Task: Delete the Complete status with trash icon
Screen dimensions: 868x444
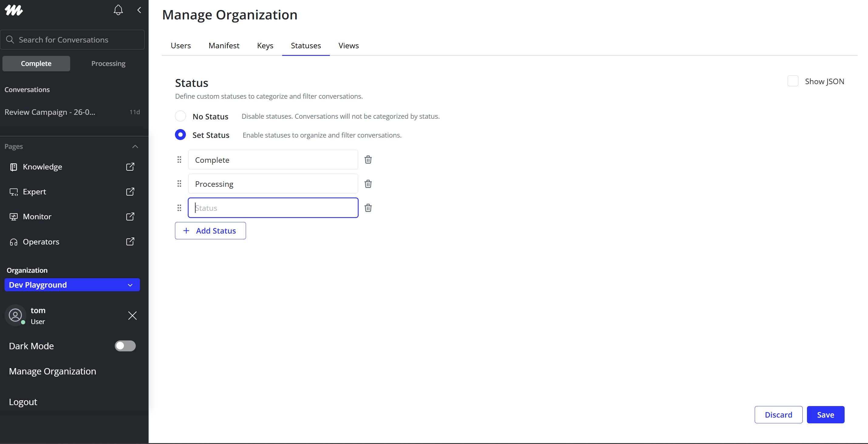Action: 368,160
